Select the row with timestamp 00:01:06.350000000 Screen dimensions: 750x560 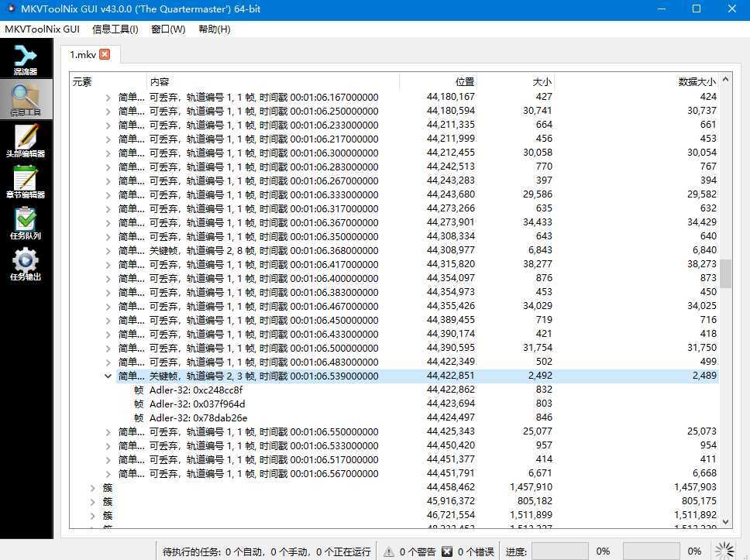tap(417, 237)
